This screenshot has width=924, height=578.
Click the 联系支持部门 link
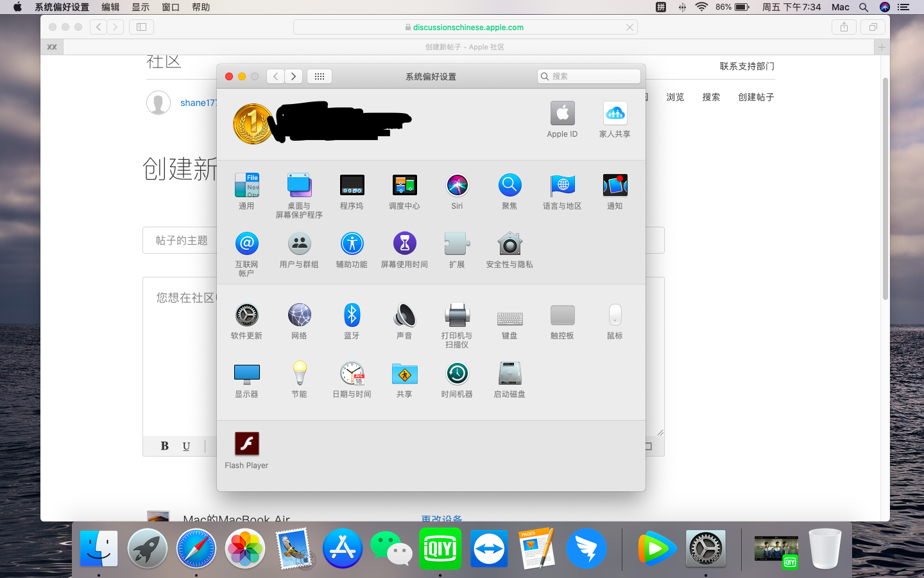(x=747, y=66)
